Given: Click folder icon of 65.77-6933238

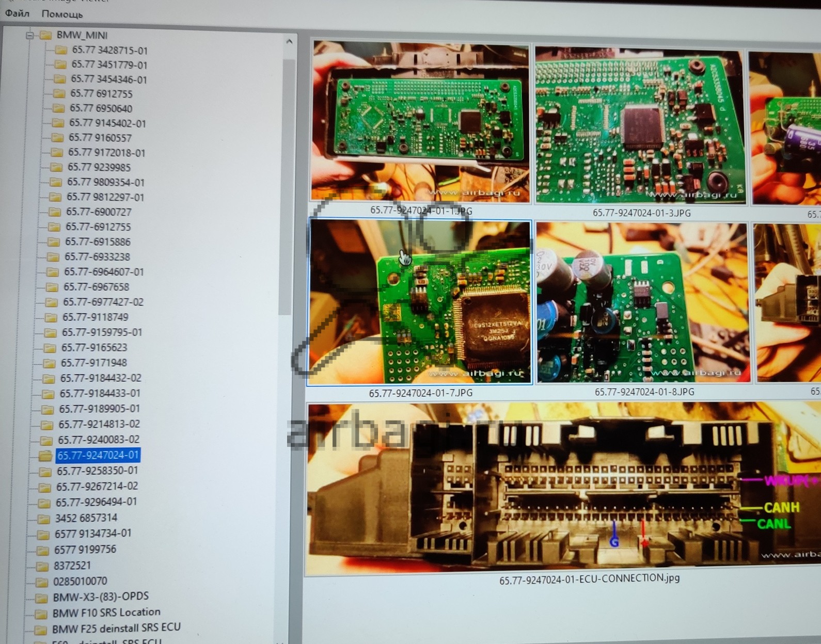Looking at the screenshot, I should click(x=53, y=256).
